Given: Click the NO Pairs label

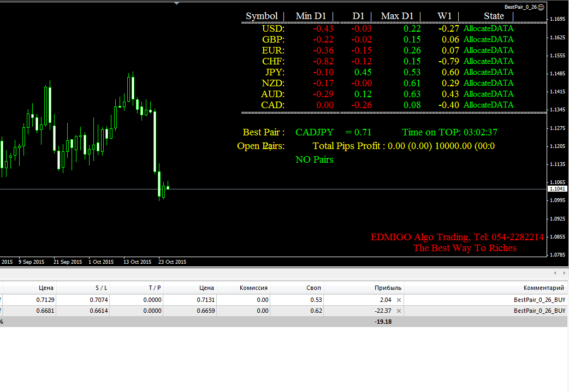Looking at the screenshot, I should [314, 159].
